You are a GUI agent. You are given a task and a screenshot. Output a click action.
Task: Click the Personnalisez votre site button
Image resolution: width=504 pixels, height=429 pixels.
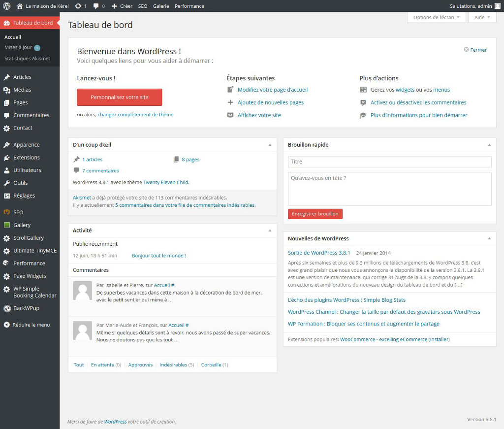120,97
